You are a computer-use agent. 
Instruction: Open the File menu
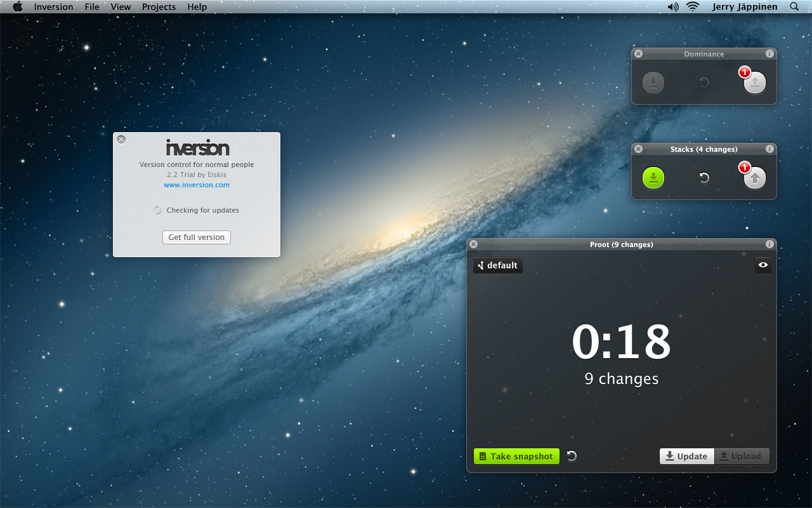[x=92, y=7]
